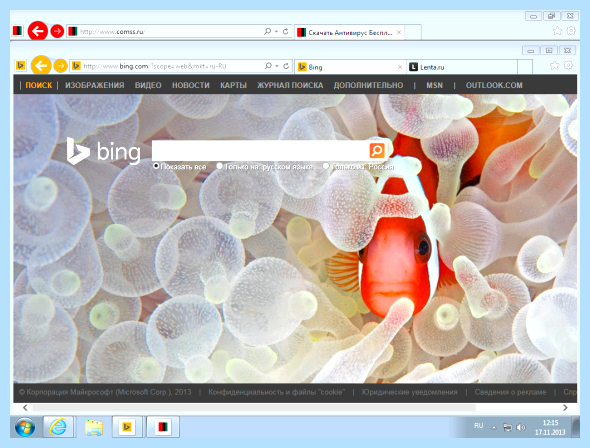Go back in the Bing window
590x448 pixels.
(x=41, y=65)
